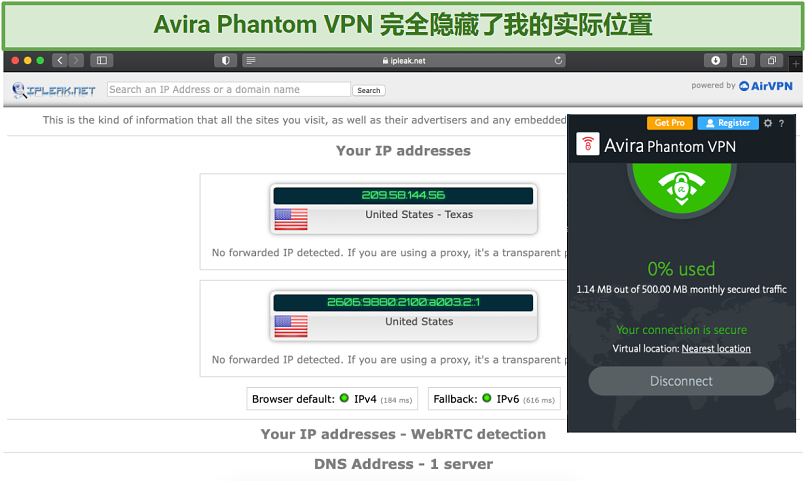The width and height of the screenshot is (806, 482).
Task: Open Avira VPN settings gear
Action: 768,123
